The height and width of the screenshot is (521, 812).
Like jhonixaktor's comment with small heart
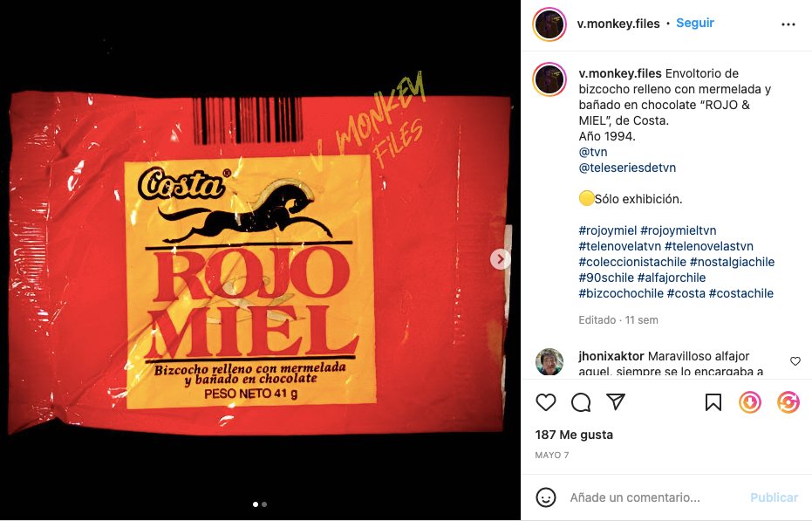795,360
